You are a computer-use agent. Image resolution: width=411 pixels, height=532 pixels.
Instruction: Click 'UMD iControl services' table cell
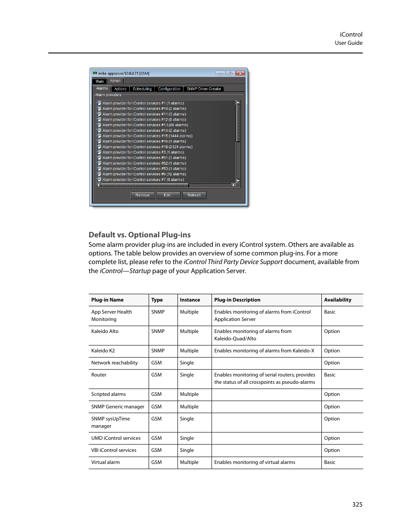point(116,438)
